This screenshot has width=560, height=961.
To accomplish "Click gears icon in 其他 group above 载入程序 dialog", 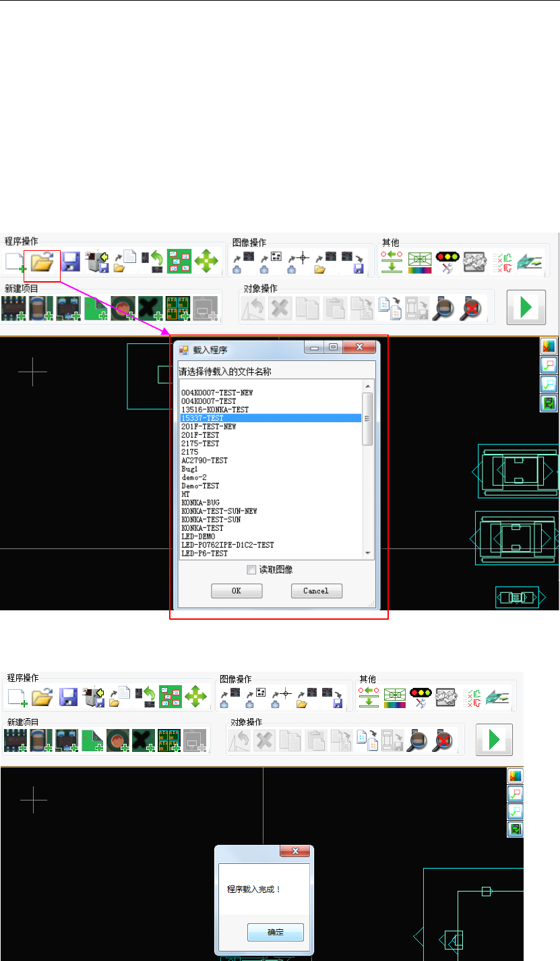I will pos(474,262).
